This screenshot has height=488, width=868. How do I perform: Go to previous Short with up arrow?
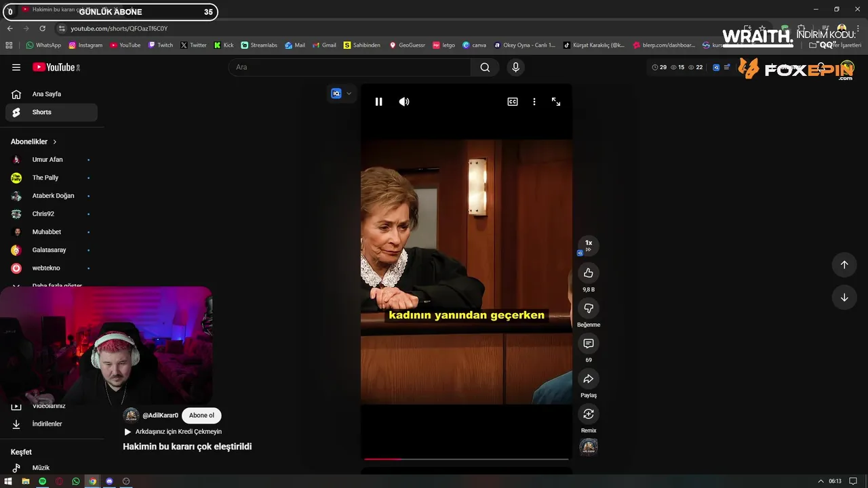point(844,265)
